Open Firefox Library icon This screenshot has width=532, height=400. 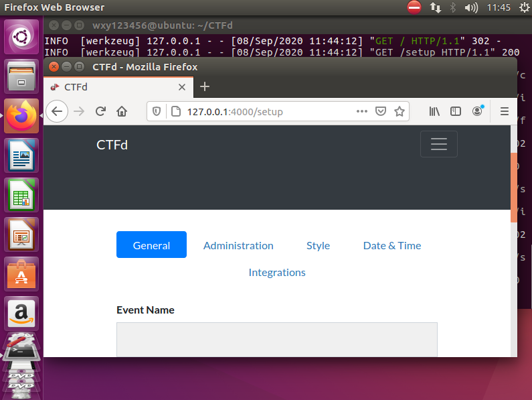tap(434, 111)
